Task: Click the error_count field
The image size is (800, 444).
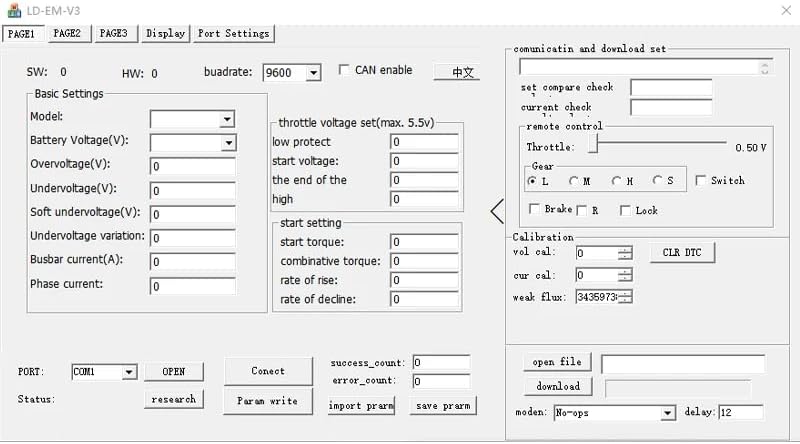Action: 441,381
